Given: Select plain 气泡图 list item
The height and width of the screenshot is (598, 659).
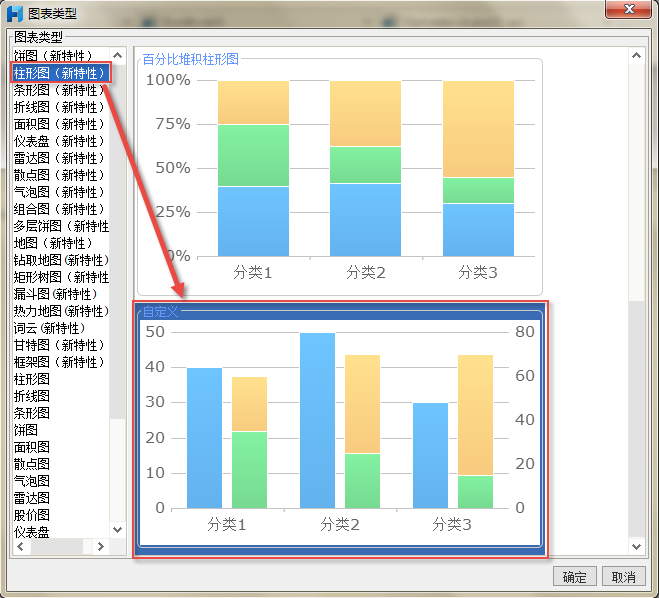Looking at the screenshot, I should coord(32,482).
